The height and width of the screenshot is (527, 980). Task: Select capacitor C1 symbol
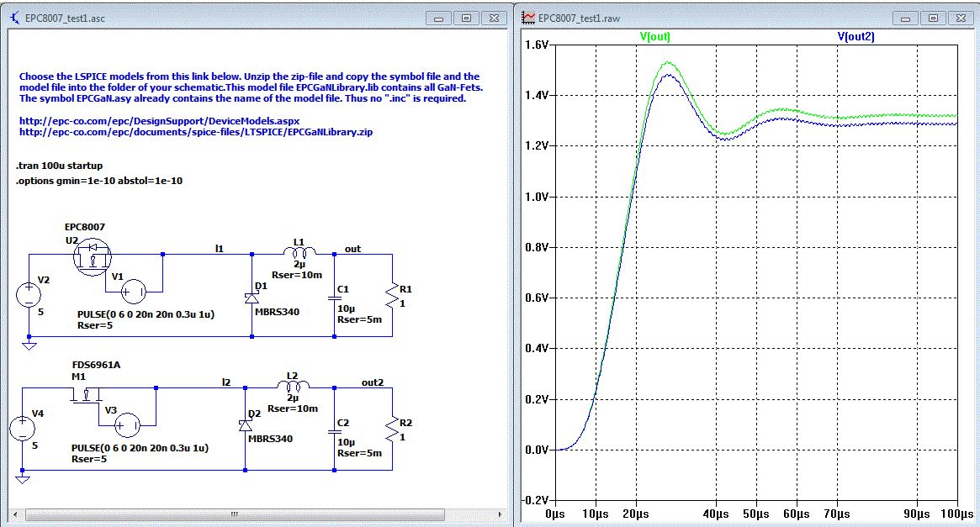point(334,298)
